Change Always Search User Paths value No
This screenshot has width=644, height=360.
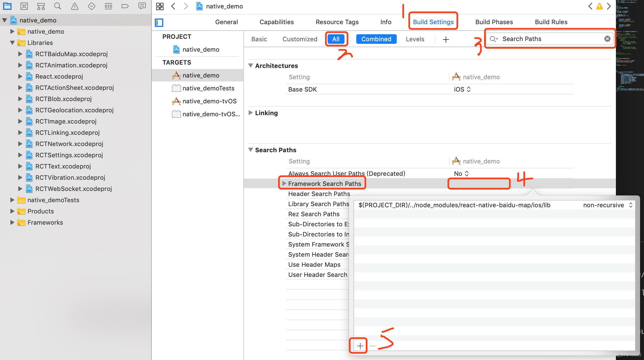(x=461, y=174)
